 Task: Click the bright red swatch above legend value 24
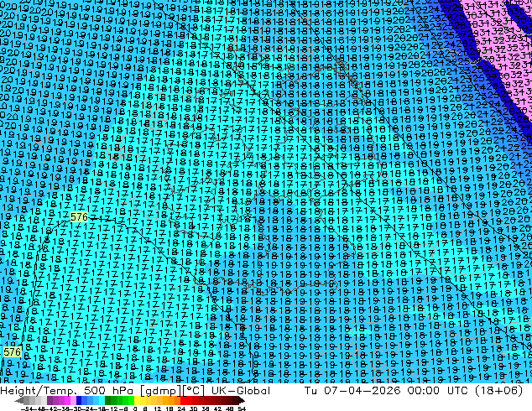[183, 401]
